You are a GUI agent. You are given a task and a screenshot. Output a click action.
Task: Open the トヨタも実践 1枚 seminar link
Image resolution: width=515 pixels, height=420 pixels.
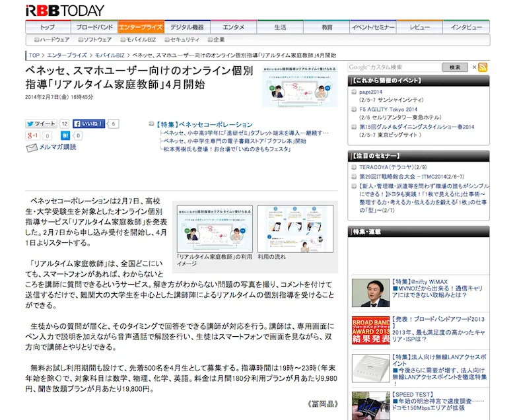click(423, 198)
